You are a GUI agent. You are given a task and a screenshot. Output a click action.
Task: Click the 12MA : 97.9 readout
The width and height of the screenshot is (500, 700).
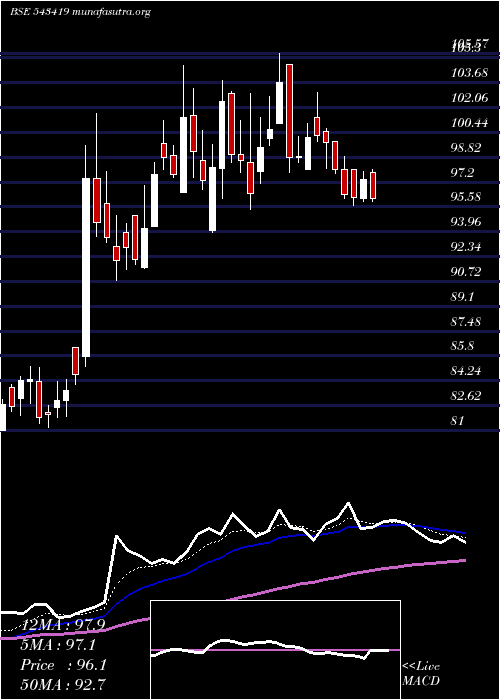(x=62, y=625)
